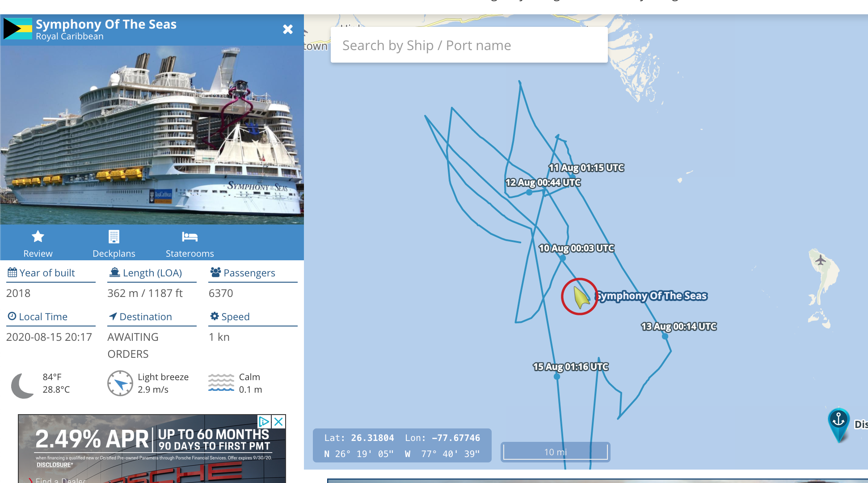Click the Symphony Of The Seas map label
The width and height of the screenshot is (868, 483).
point(652,296)
